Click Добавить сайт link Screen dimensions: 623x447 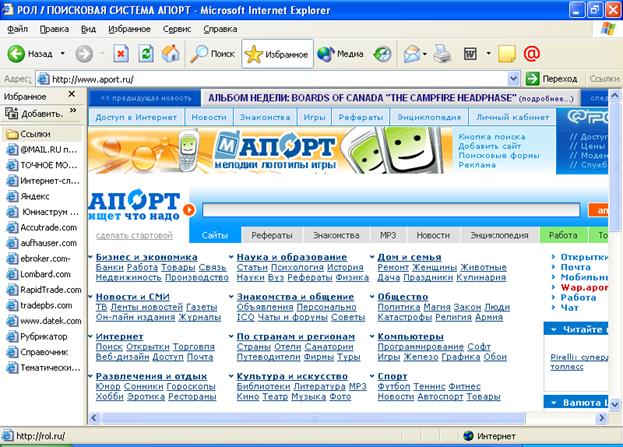(x=490, y=146)
